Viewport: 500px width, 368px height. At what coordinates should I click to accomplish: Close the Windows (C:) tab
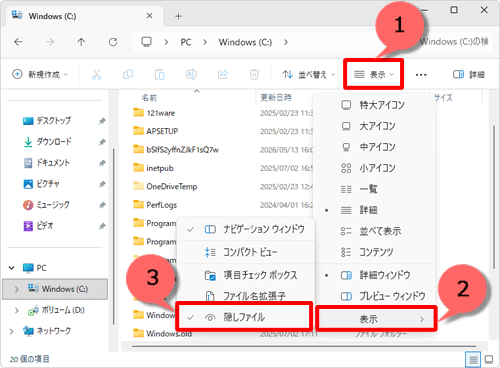tap(149, 16)
